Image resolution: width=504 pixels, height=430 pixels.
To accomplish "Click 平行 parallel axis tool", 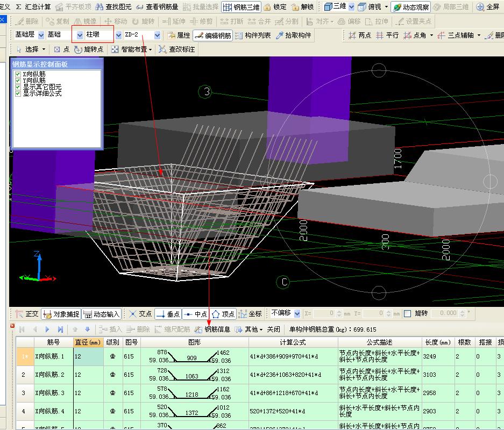I will [x=387, y=35].
